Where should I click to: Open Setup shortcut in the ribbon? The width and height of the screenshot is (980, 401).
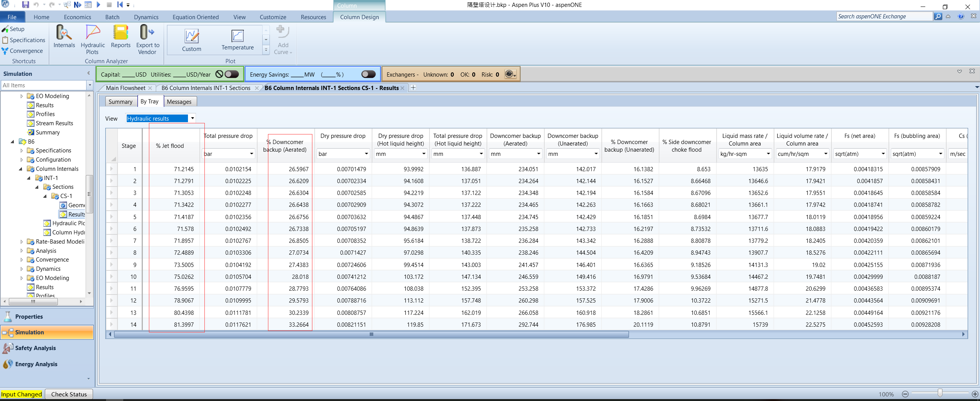[13, 29]
